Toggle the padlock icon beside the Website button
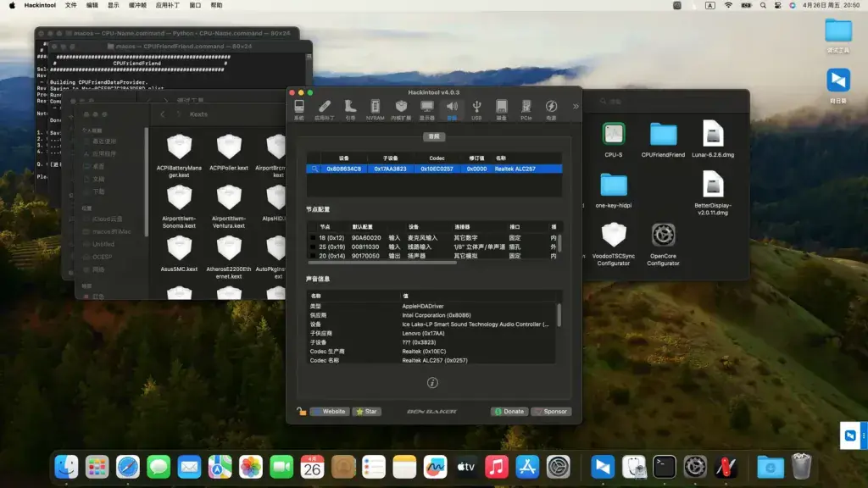 (301, 411)
